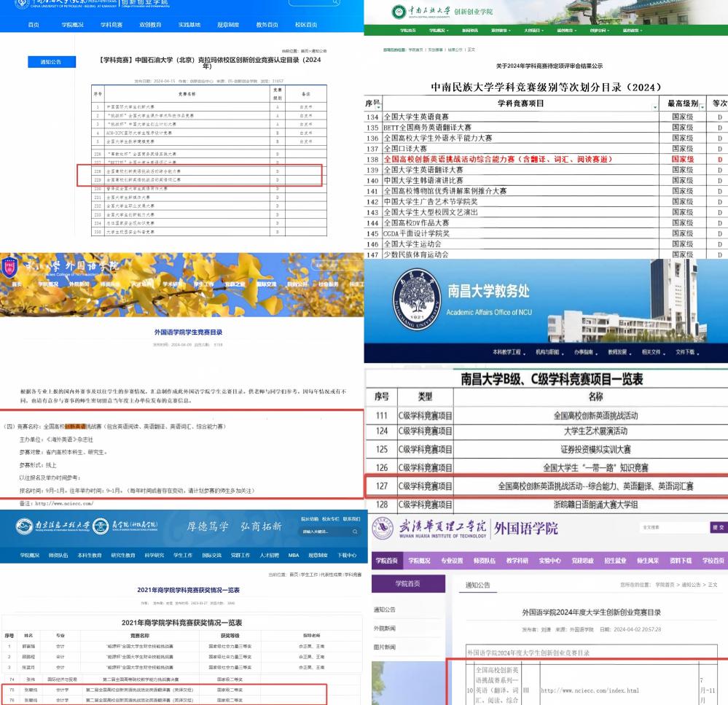
Task: Open 资料下载 on purple navigation bar
Action: (681, 561)
